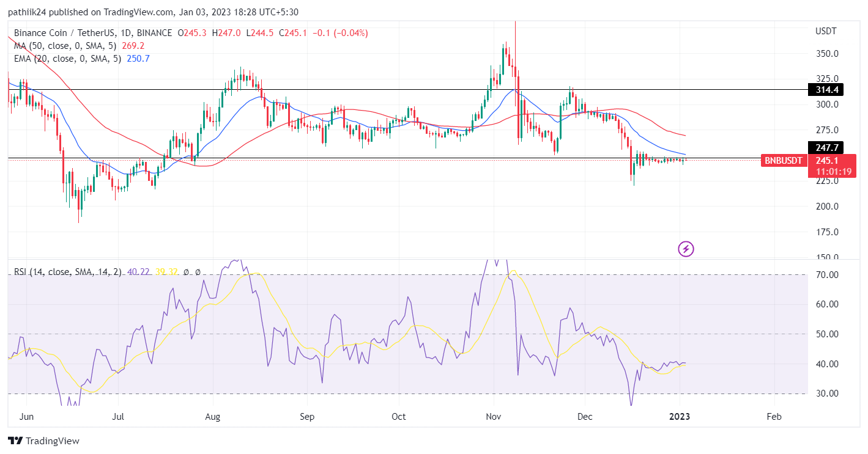
Task: Click the low price L244.5
Action: [261, 33]
